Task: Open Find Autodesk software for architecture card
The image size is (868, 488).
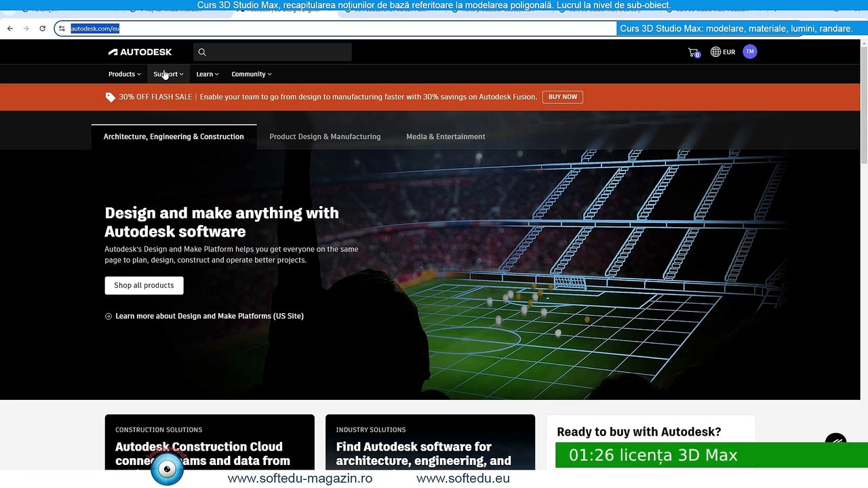Action: click(x=424, y=453)
